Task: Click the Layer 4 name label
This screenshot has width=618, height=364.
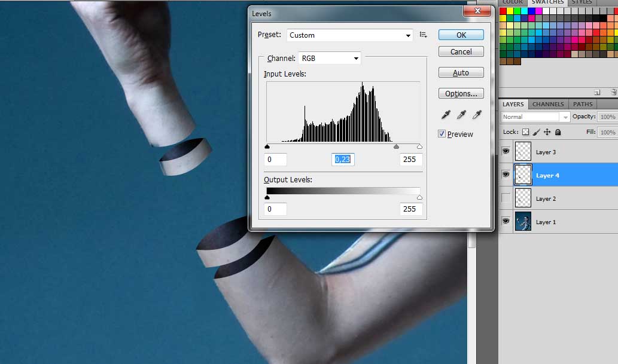Action: pyautogui.click(x=547, y=175)
